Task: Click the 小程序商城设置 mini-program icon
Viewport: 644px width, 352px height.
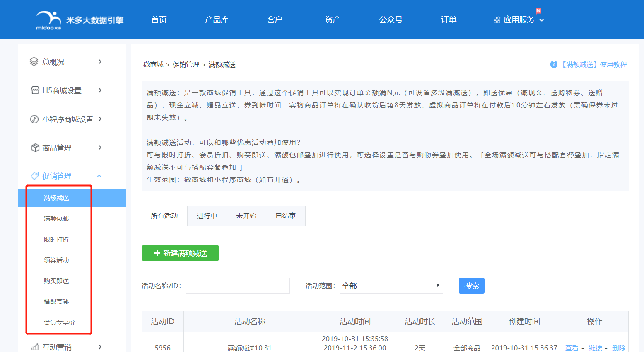Action: click(x=34, y=119)
